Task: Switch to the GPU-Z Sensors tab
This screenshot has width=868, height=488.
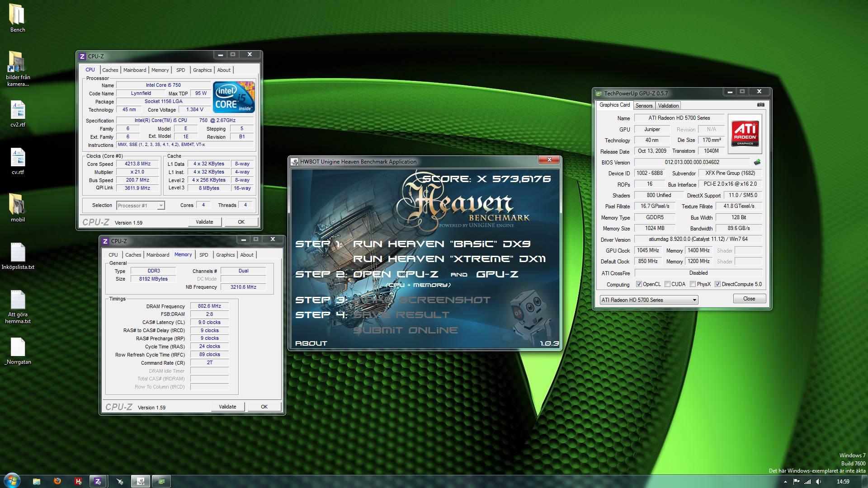Action: [x=644, y=106]
